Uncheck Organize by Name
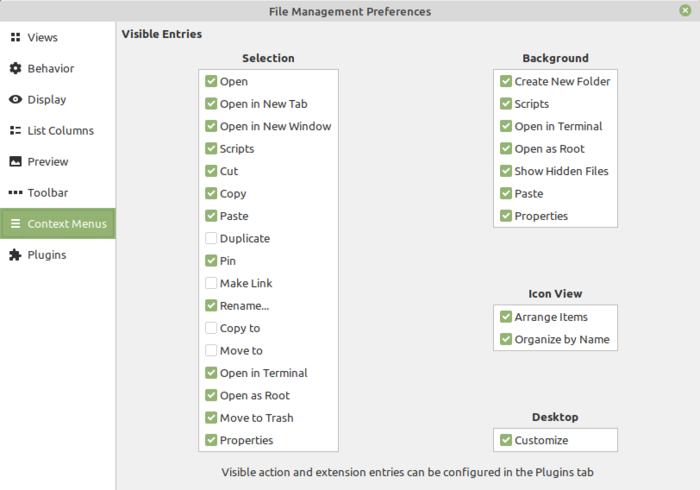 (x=506, y=340)
